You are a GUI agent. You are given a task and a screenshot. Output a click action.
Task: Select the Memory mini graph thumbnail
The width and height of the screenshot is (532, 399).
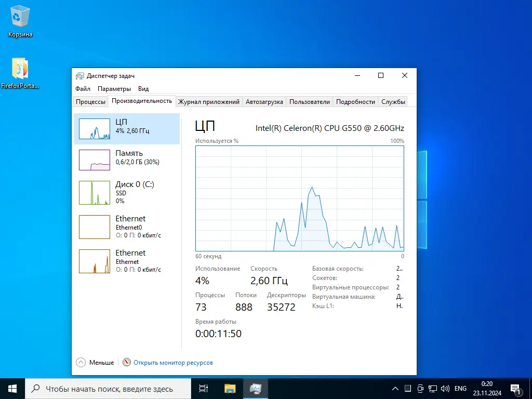pyautogui.click(x=95, y=160)
